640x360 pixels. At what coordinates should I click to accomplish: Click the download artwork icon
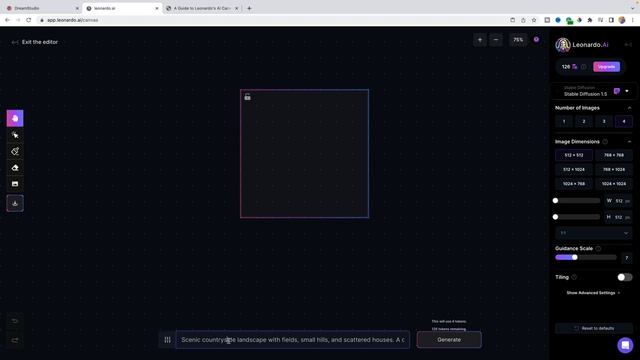(x=15, y=203)
